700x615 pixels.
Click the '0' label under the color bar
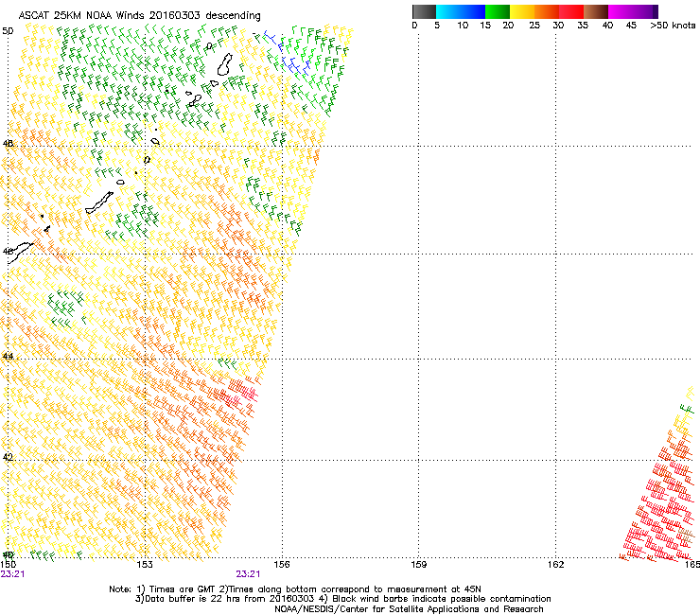[414, 25]
